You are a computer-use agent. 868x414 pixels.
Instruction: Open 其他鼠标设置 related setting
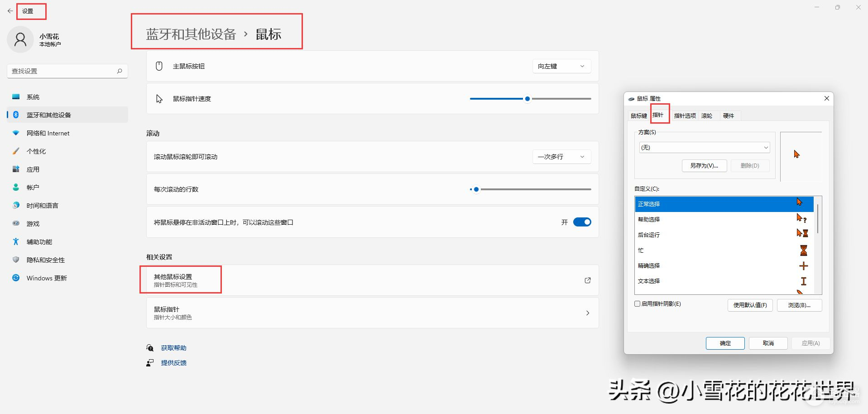(373, 280)
